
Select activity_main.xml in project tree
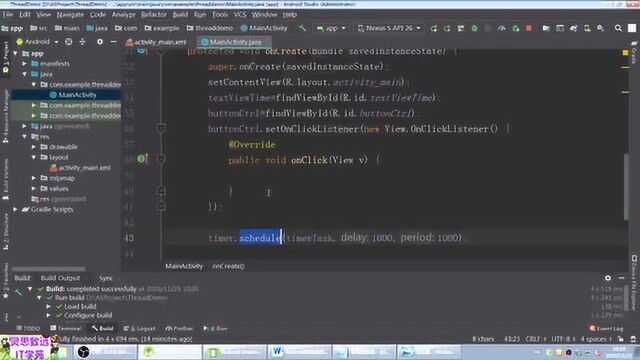(80, 168)
